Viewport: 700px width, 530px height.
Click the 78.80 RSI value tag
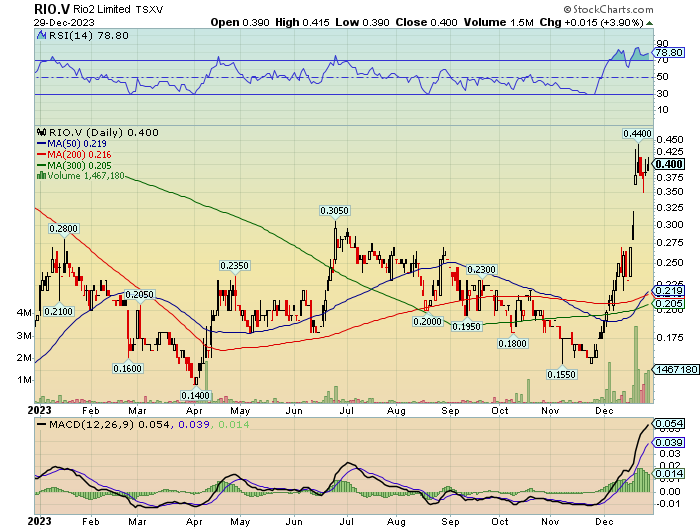click(669, 53)
